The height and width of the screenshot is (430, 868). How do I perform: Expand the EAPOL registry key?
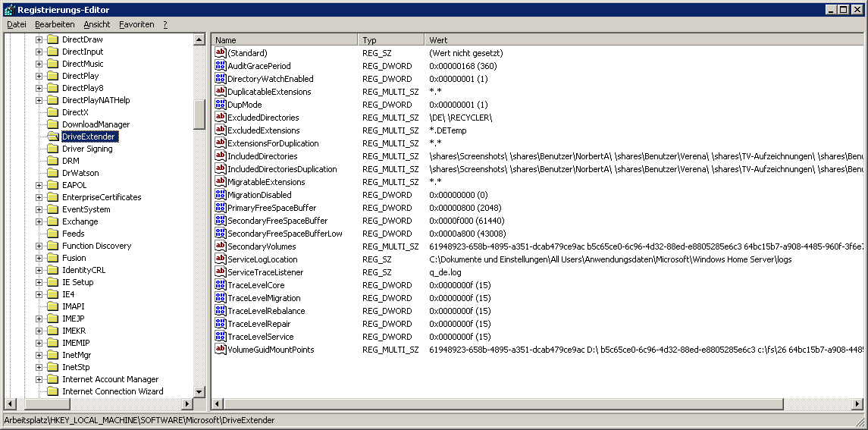pos(39,185)
